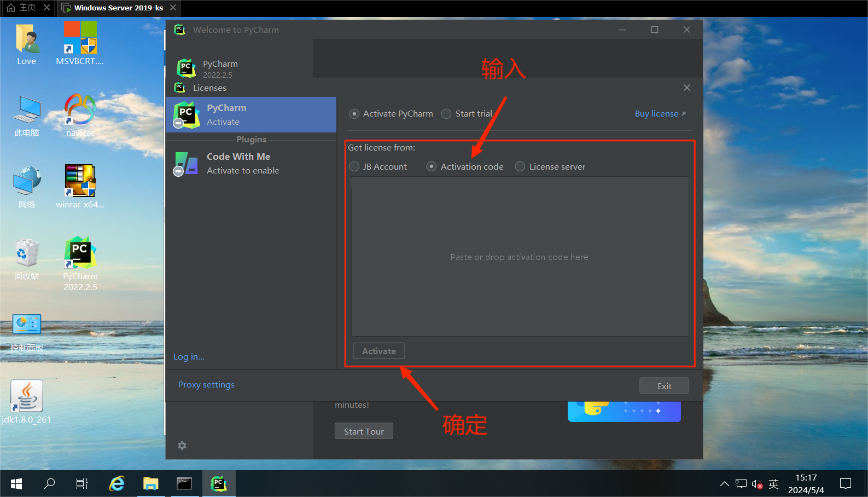
Task: Open settings gear in Welcome window
Action: [x=182, y=446]
